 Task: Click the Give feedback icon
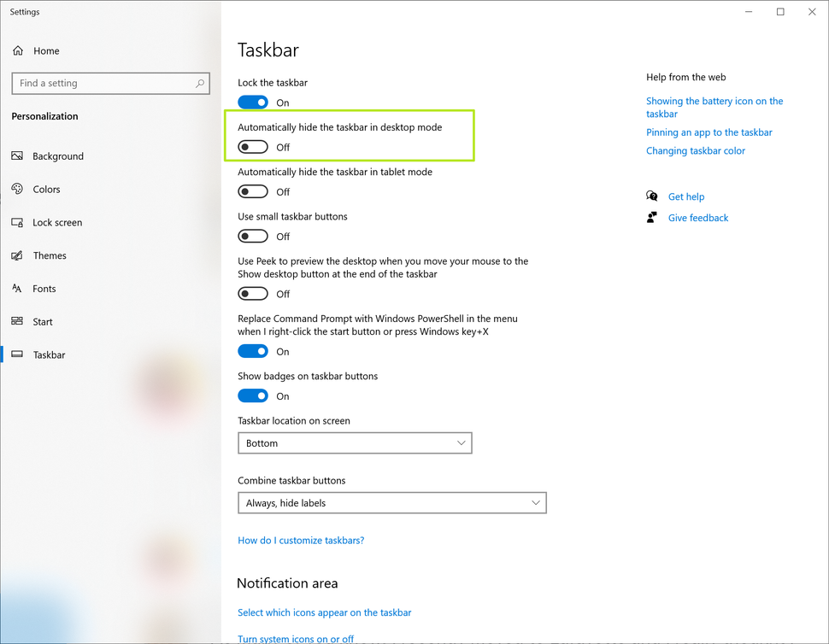[x=651, y=217]
